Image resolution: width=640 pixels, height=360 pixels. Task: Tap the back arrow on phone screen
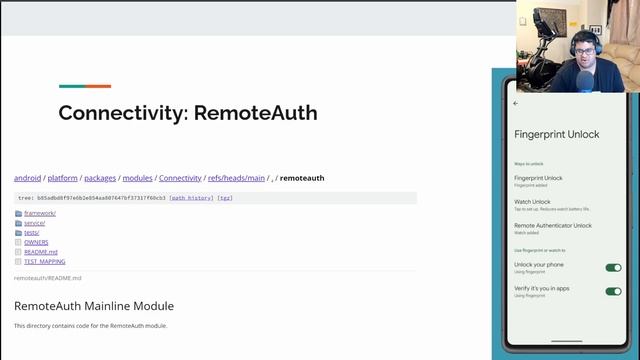tap(516, 103)
